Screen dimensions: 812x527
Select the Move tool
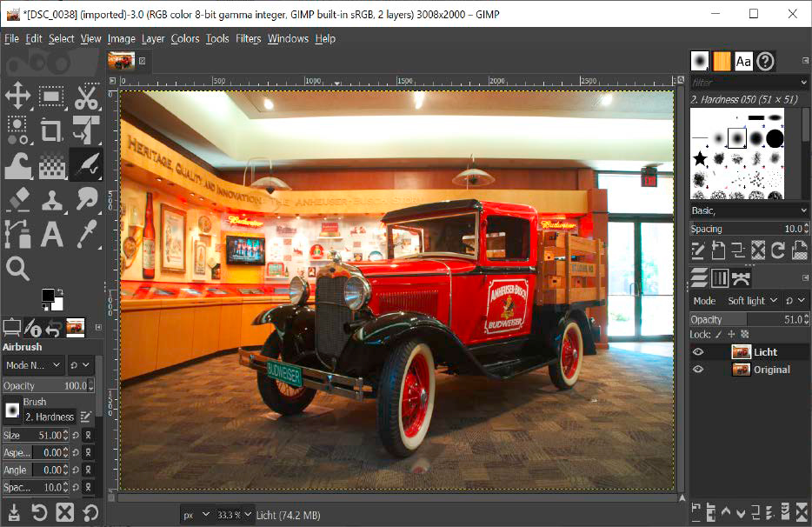point(17,97)
